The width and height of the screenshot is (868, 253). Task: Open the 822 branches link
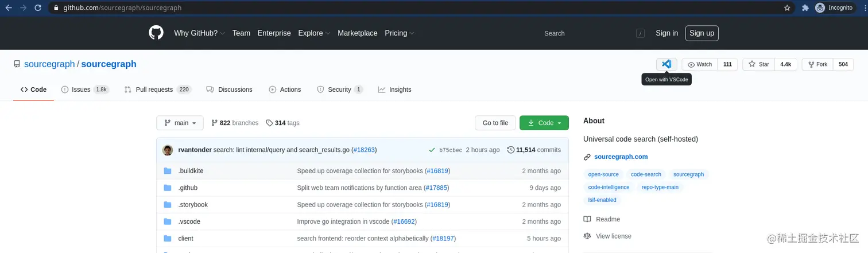pos(235,123)
